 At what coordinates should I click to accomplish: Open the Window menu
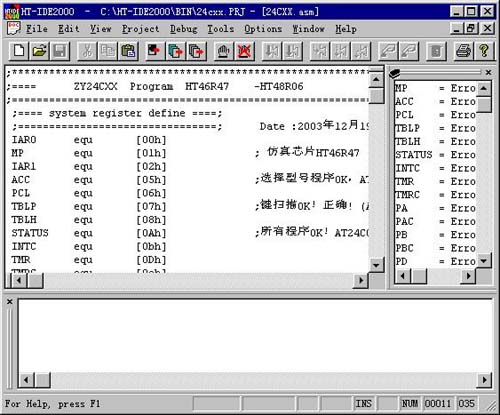308,29
